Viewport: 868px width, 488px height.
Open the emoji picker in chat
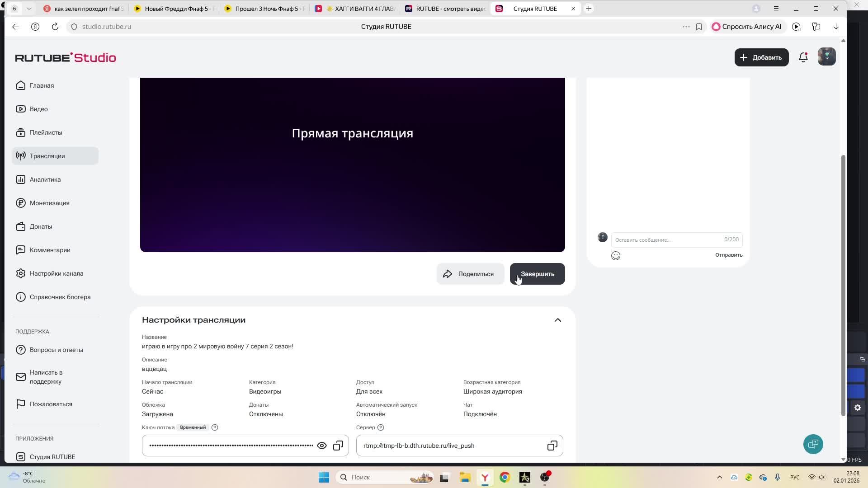pos(616,255)
